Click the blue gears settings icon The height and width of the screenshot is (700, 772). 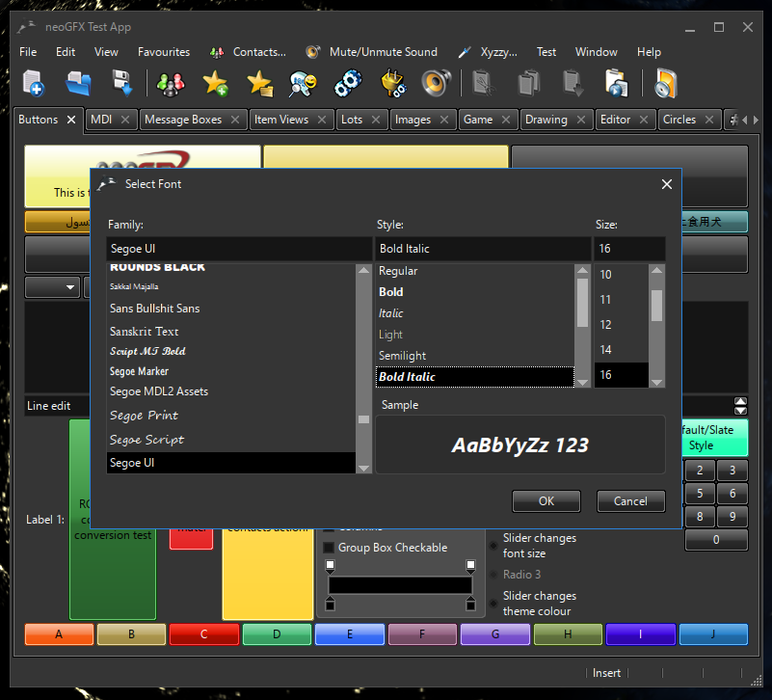pos(347,84)
